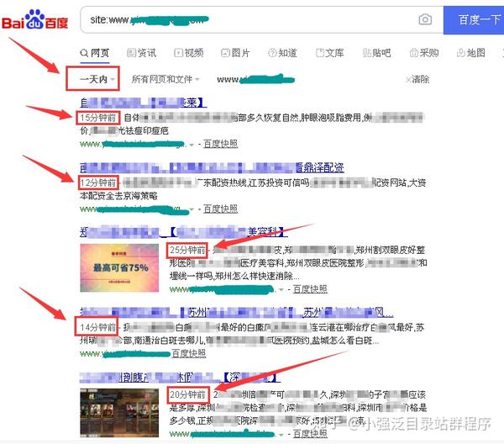Open 百度快照 for the 14分钟前 result
The width and height of the screenshot is (504, 444).
click(x=189, y=353)
